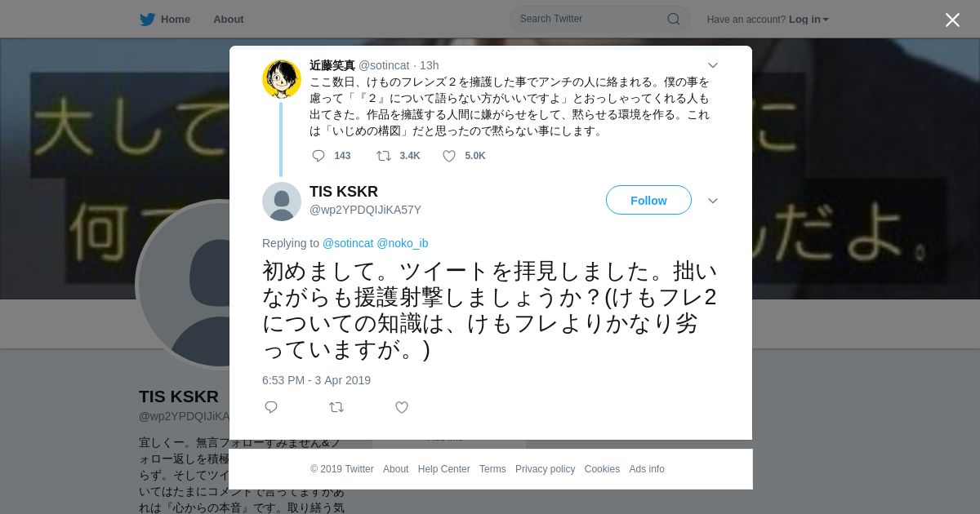This screenshot has height=514, width=980.
Task: Like the original 近藤笑真 tweet with 5.0K likes
Action: point(449,156)
